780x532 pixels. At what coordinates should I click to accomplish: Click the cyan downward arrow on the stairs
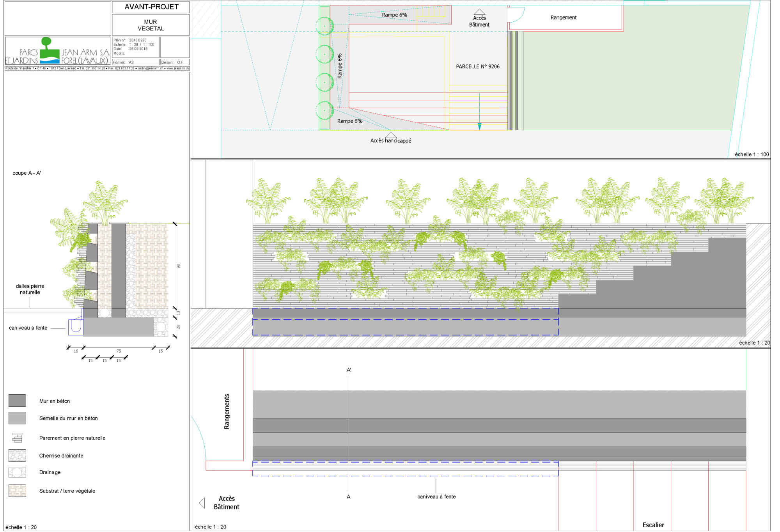click(x=479, y=126)
